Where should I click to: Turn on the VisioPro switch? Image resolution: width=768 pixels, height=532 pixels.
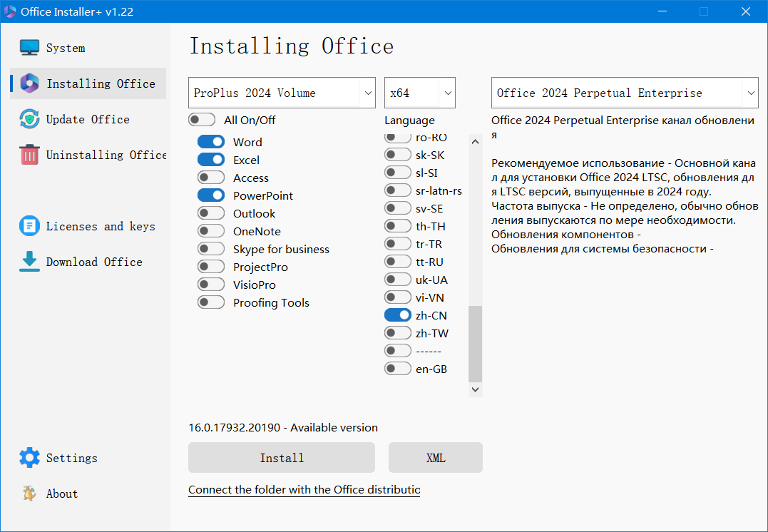coord(211,284)
